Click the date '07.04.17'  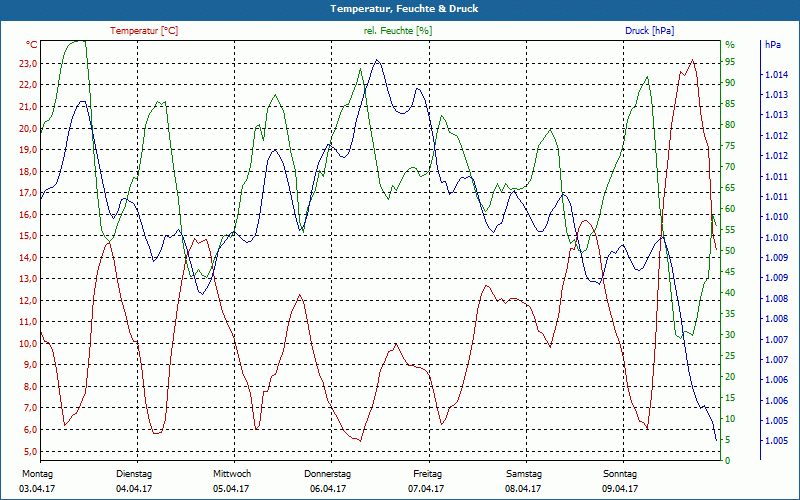click(x=426, y=489)
